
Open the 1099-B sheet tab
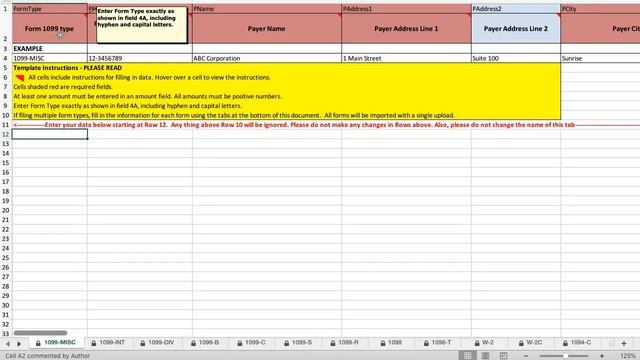click(205, 343)
